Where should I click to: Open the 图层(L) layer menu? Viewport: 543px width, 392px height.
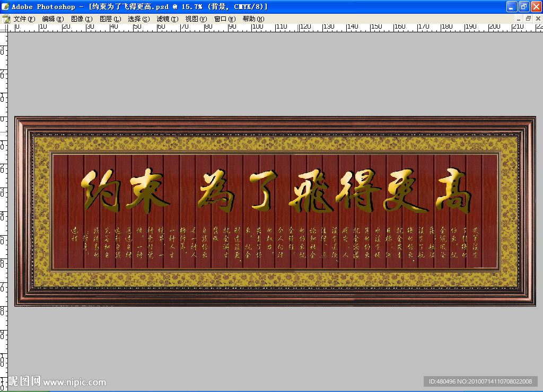(x=110, y=19)
